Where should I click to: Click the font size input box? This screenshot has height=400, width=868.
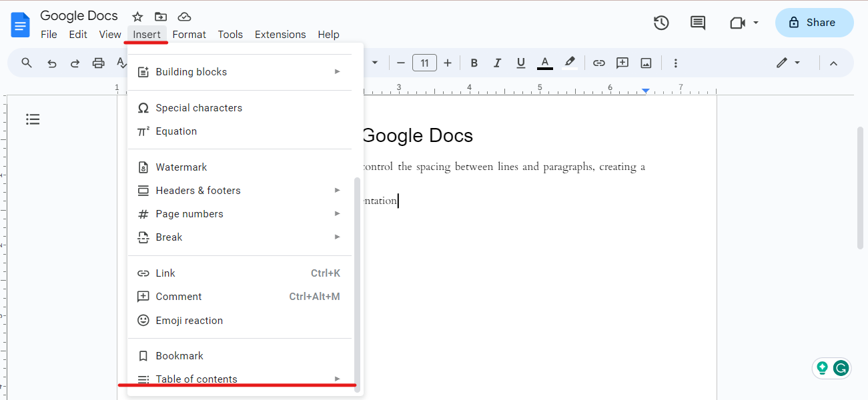tap(424, 63)
